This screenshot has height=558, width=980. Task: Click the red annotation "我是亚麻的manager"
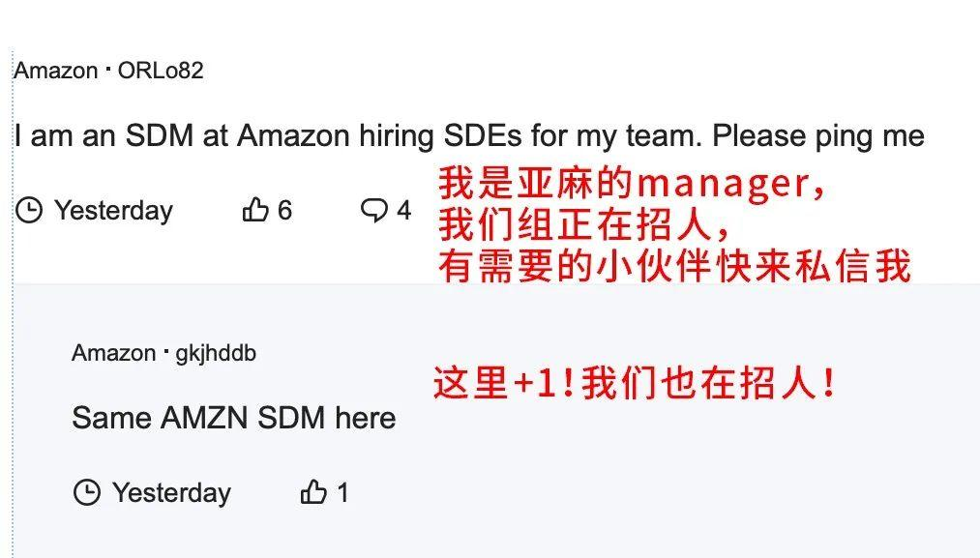[632, 182]
